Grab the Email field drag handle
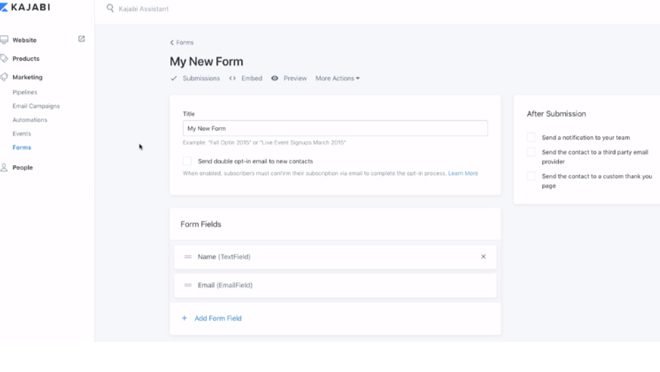This screenshot has width=660, height=372. (x=188, y=285)
